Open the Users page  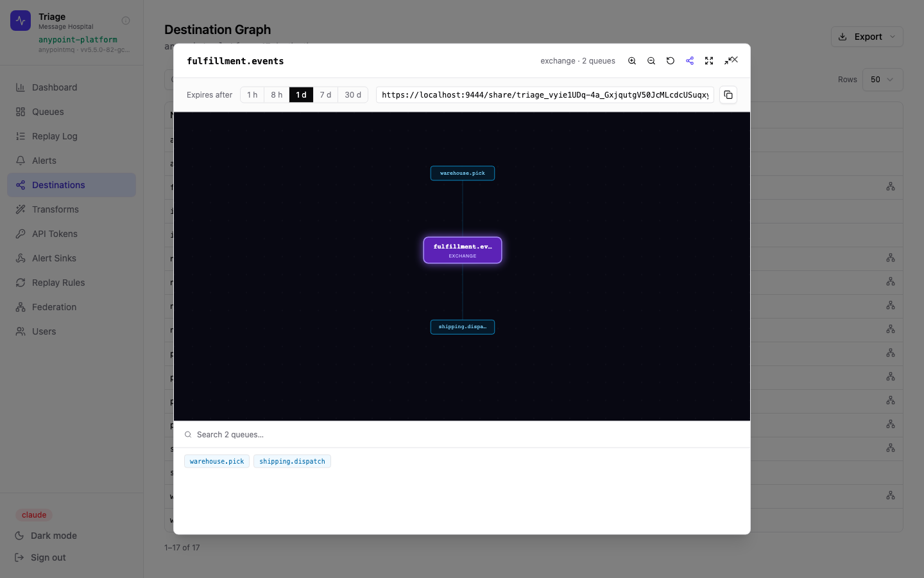pyautogui.click(x=71, y=331)
